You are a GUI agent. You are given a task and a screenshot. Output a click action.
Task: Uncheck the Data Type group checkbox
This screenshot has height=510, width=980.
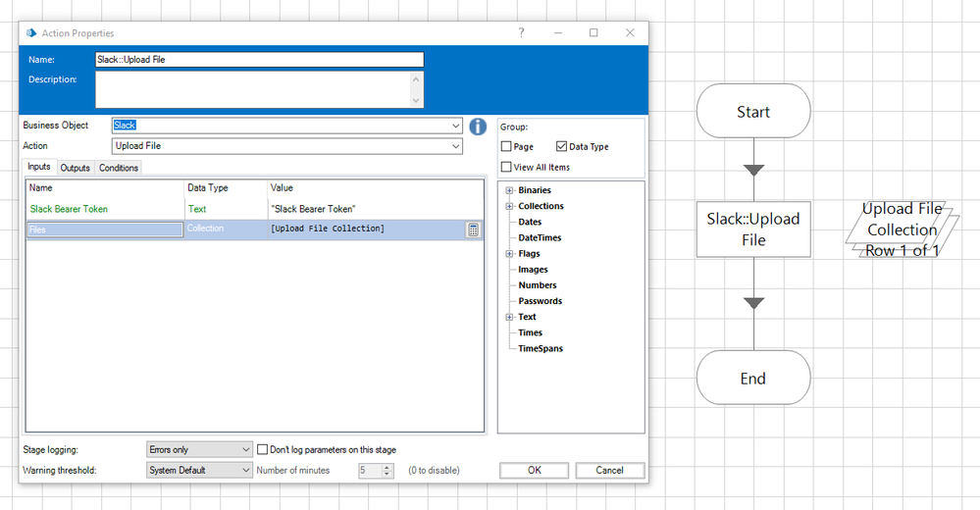(561, 146)
